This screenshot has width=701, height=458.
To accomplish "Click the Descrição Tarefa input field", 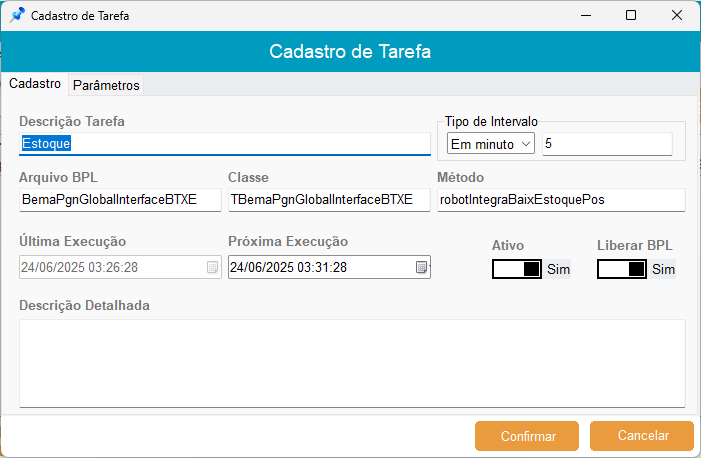I will point(225,144).
